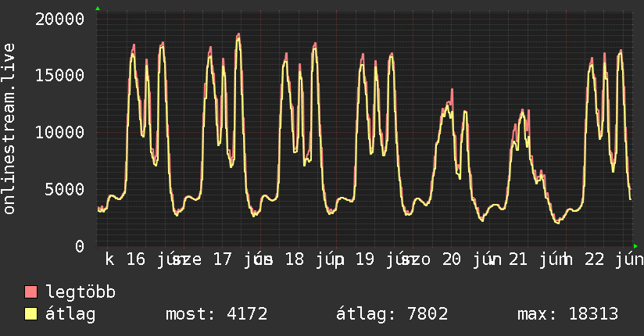The height and width of the screenshot is (336, 644).
Task: Click the '18' date axis label
Action: 295,259
